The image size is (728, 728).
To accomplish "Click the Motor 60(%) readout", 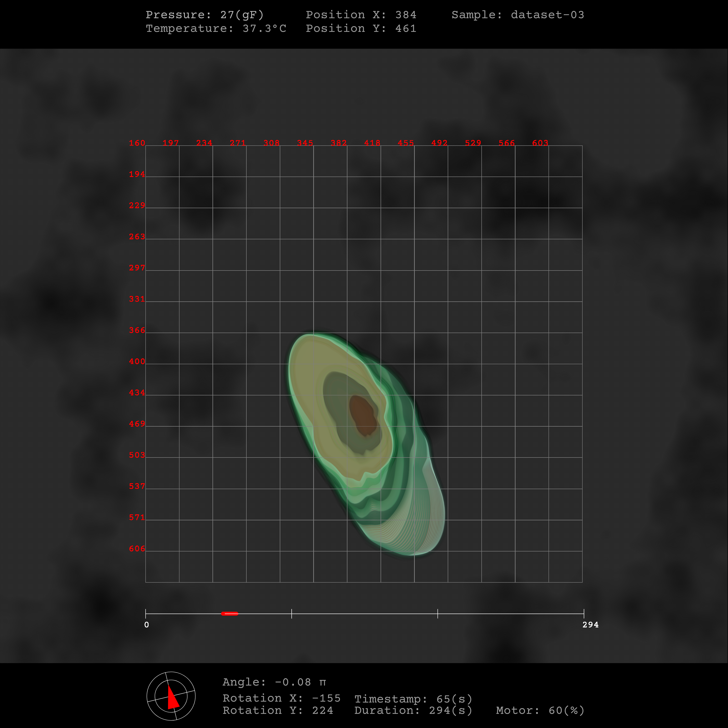I will [x=540, y=710].
